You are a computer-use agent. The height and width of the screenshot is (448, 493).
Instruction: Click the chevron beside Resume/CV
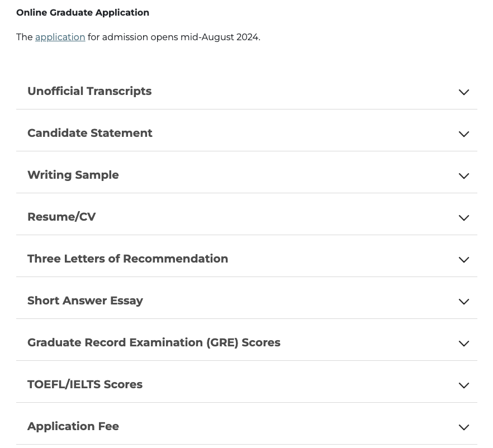464,218
